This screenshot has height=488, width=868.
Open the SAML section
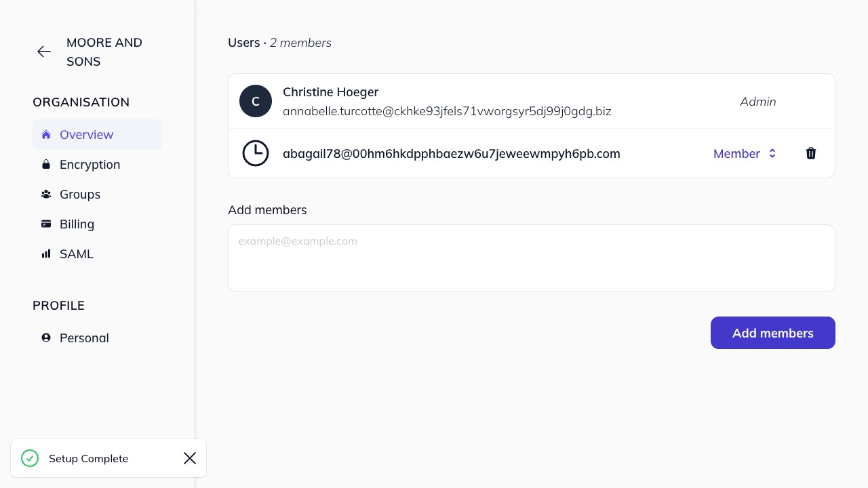pyautogui.click(x=76, y=253)
